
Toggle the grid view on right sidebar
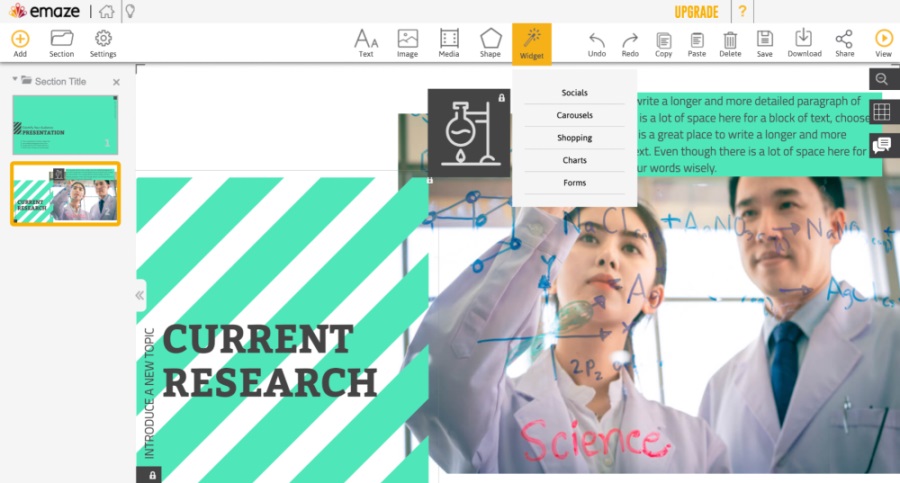[882, 112]
